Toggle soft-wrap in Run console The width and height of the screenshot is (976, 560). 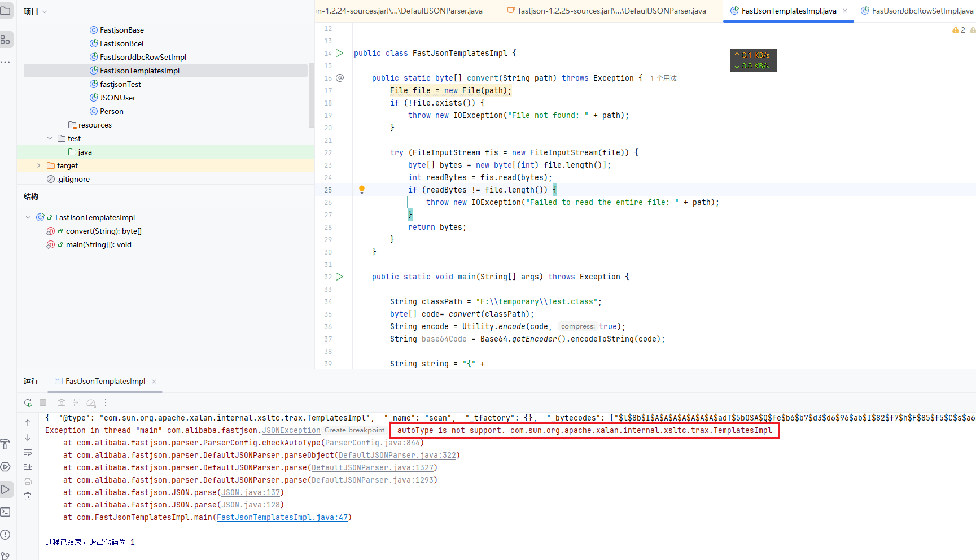click(x=28, y=452)
